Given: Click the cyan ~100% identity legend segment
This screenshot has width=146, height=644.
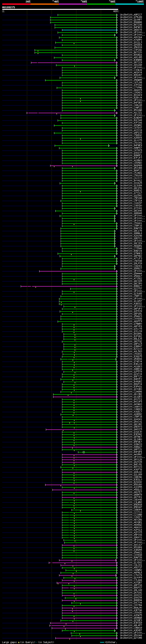Looking at the screenshot, I should tap(130, 4).
